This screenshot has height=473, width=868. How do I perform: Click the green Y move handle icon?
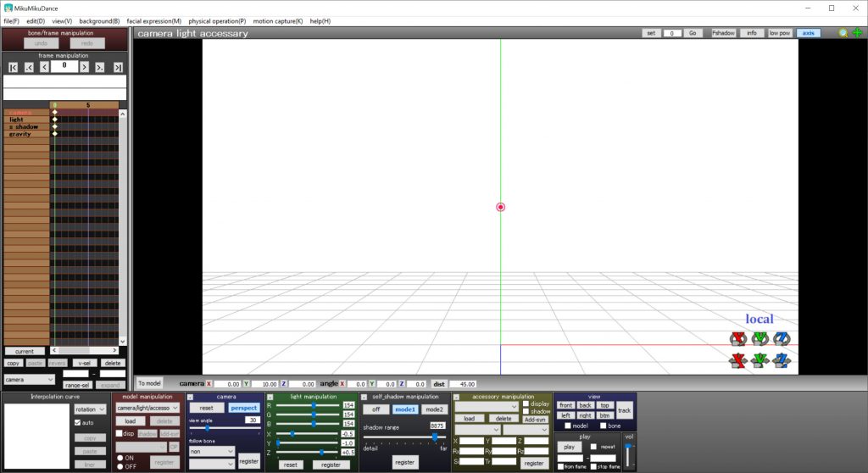pyautogui.click(x=760, y=360)
